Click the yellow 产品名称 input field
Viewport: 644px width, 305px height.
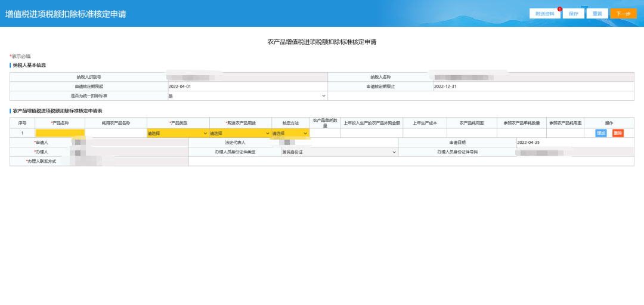tap(60, 134)
